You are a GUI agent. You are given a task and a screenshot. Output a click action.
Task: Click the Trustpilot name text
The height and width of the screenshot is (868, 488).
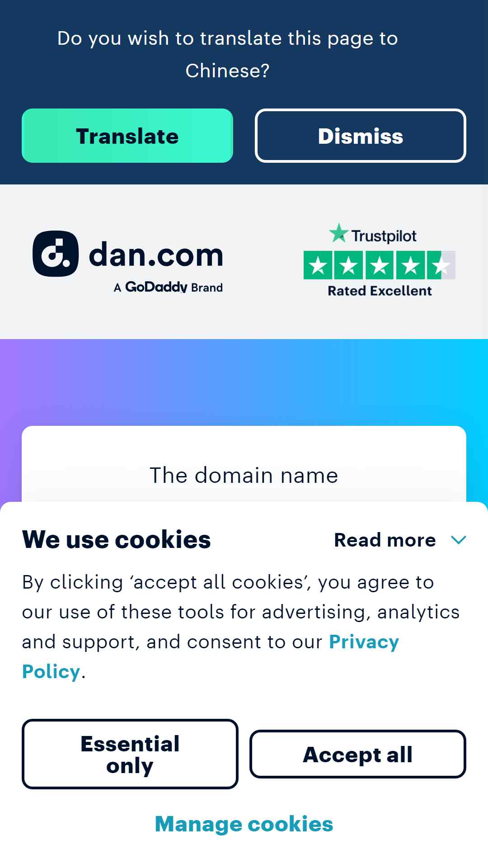(384, 236)
